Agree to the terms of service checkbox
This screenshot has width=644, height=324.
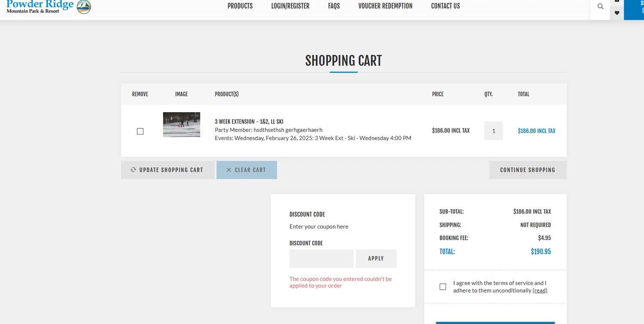443,287
